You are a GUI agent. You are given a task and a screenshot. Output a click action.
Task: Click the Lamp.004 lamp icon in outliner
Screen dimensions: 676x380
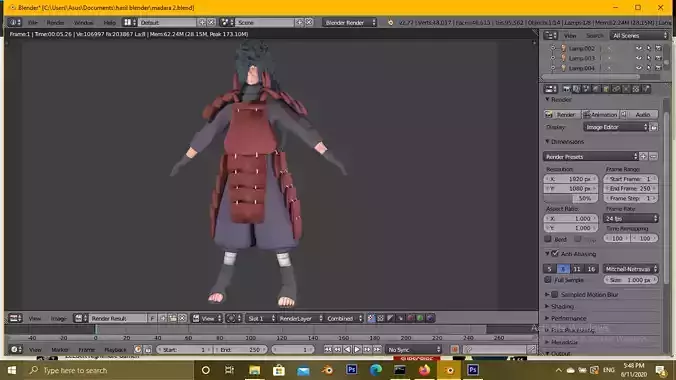click(563, 68)
